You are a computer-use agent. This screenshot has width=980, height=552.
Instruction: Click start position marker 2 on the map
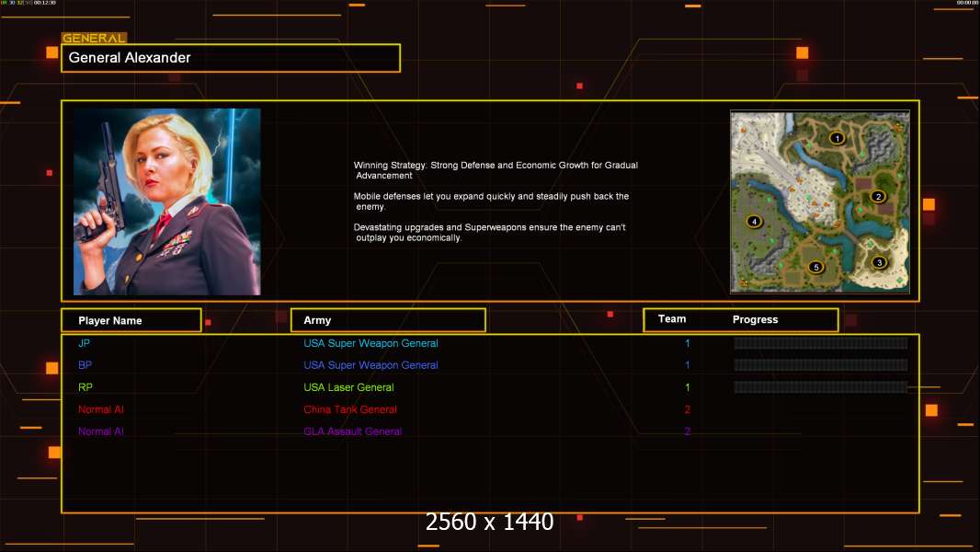click(x=878, y=196)
